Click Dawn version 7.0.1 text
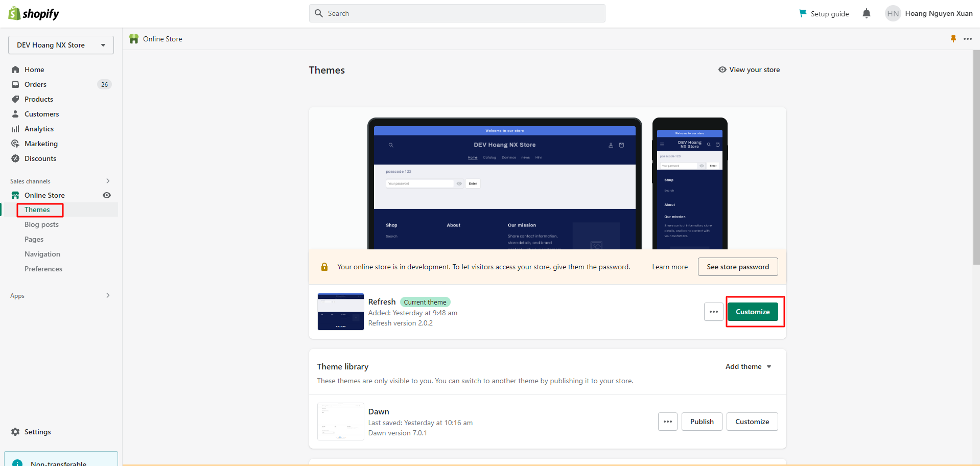This screenshot has width=980, height=466. point(398,433)
